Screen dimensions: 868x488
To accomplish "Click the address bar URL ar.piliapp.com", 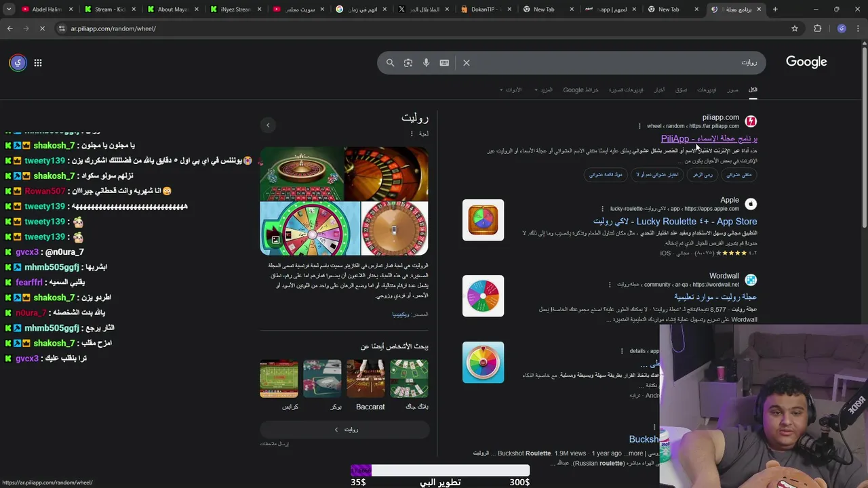I will click(x=113, y=28).
